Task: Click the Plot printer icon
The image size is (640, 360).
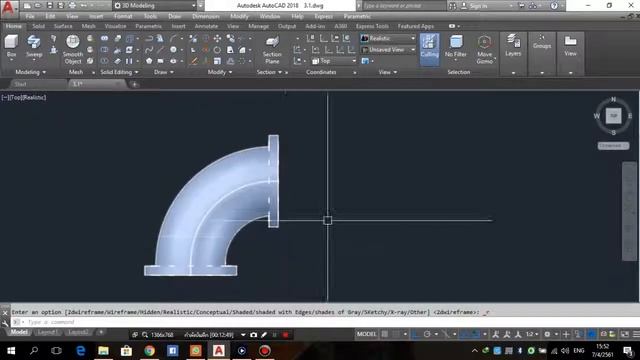Action: 72,6
